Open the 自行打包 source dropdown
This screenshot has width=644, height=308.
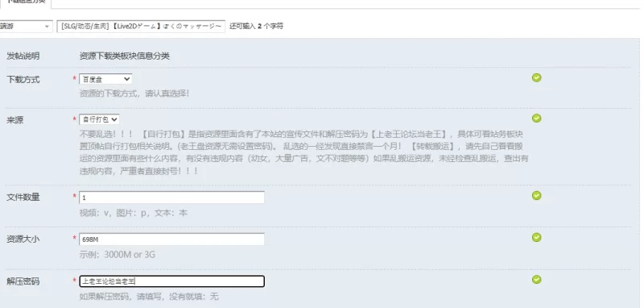[x=99, y=119]
